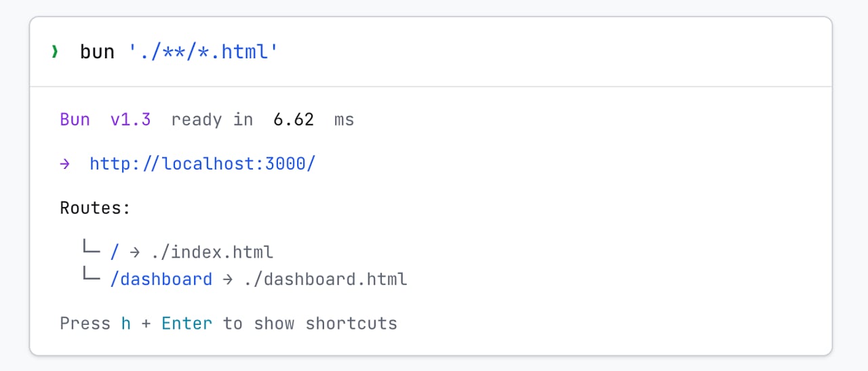Image resolution: width=868 pixels, height=371 pixels.
Task: Click the "h" shortcut key hint
Action: (125, 324)
